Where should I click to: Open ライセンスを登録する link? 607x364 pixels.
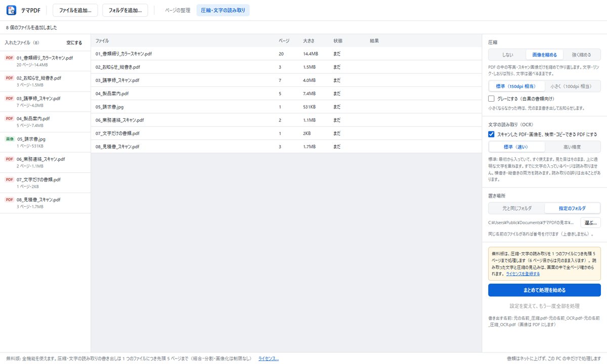(523, 274)
